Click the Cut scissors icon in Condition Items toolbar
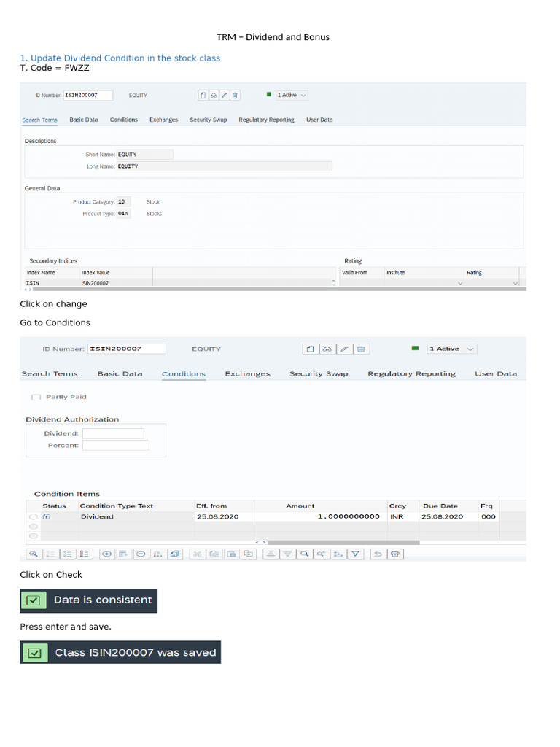Screen dimensions: 560x747 coord(197,554)
